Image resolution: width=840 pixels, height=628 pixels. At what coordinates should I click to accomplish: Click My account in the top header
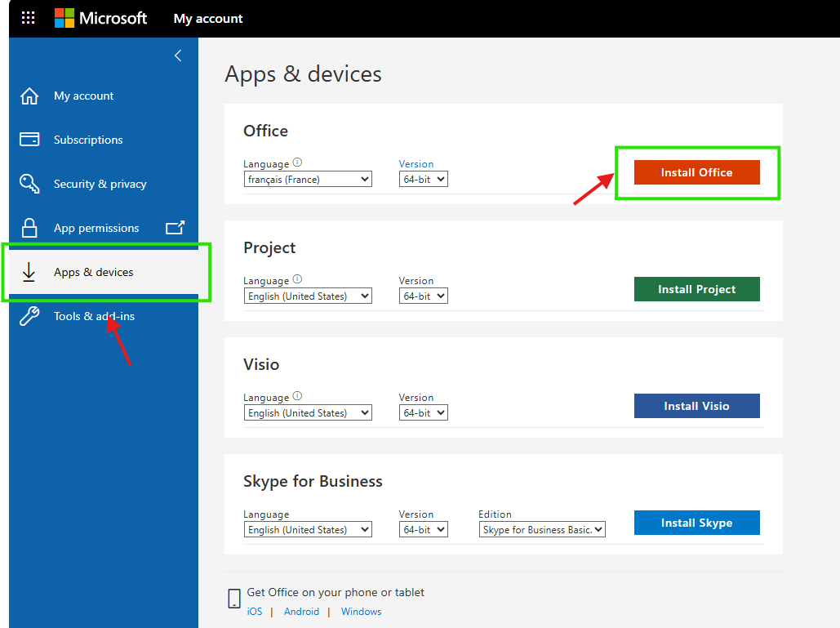tap(208, 19)
